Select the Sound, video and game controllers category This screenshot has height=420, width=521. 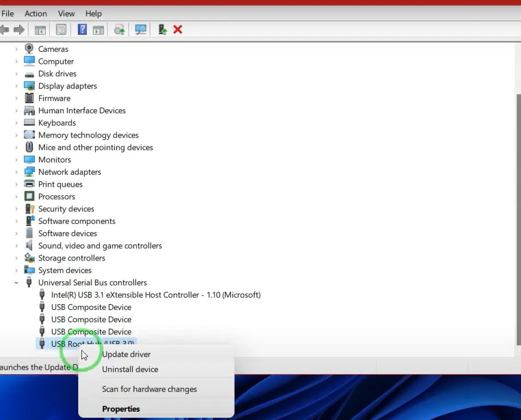tap(100, 245)
